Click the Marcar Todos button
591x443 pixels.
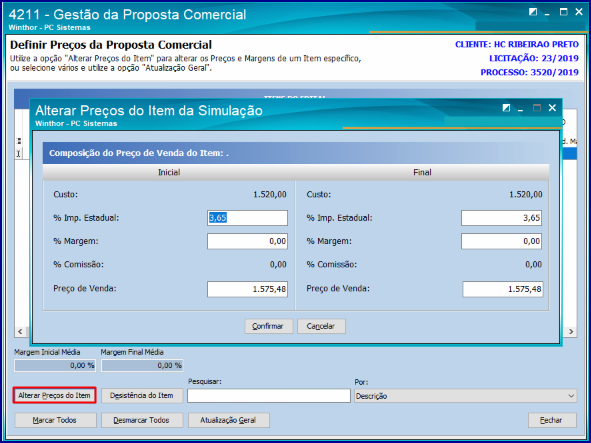(x=55, y=420)
